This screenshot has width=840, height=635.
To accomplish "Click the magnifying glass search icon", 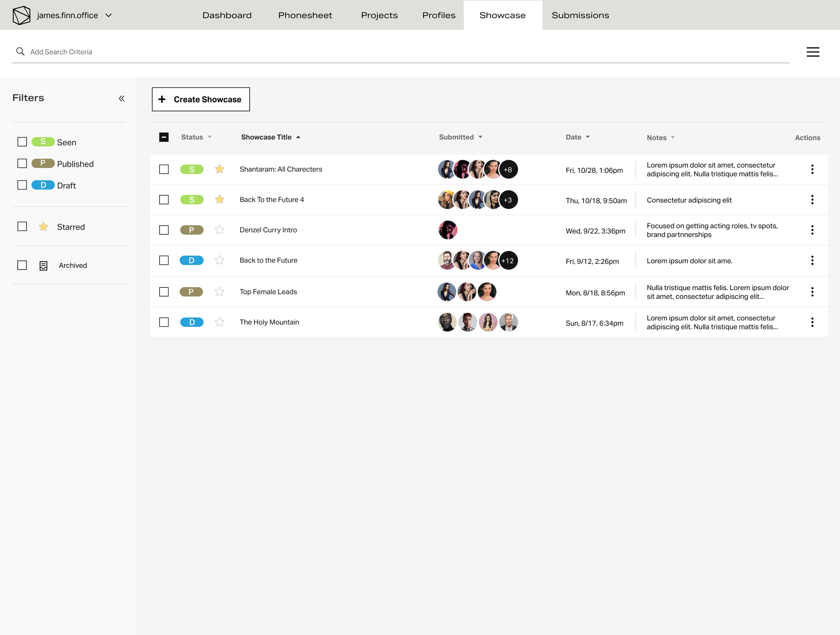I will coord(20,52).
